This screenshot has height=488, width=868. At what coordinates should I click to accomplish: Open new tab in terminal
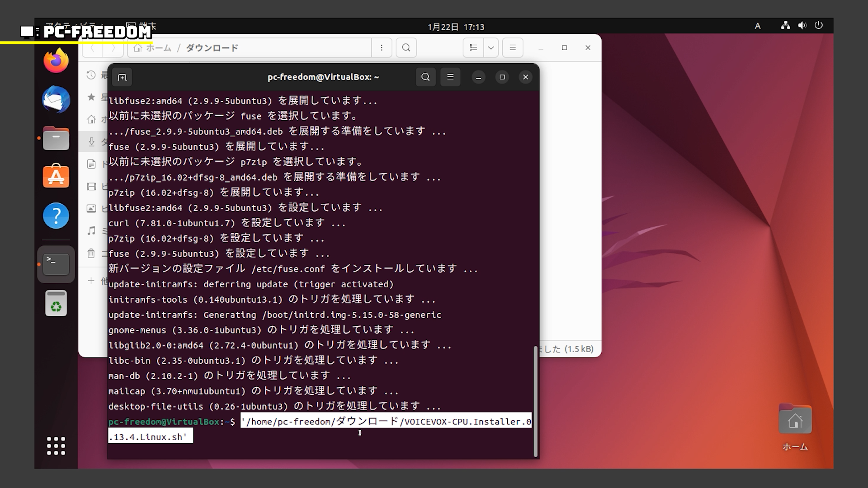122,77
